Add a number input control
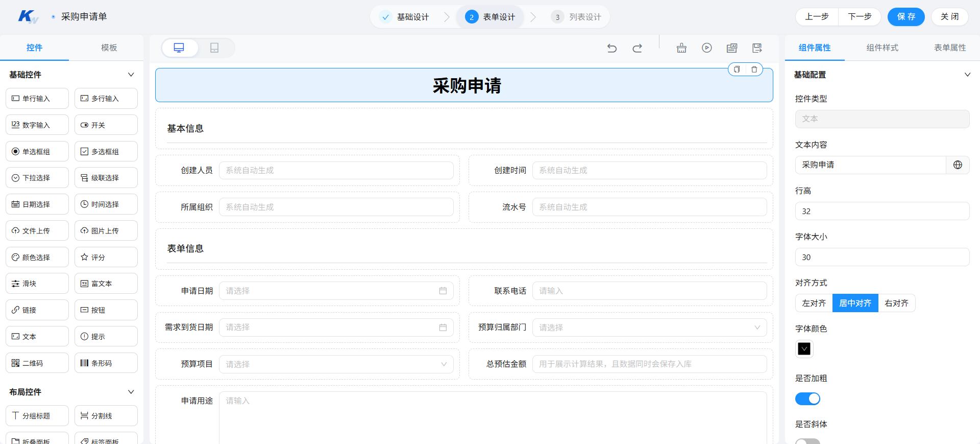 [x=37, y=125]
